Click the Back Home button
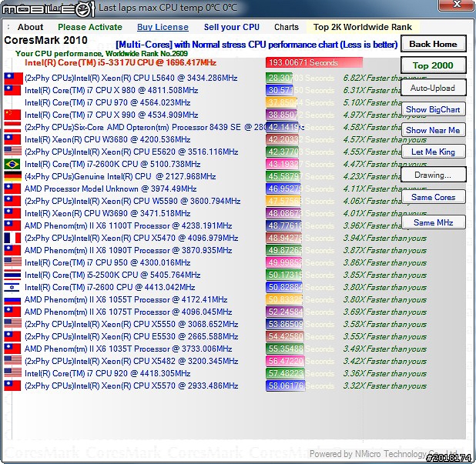 coord(433,44)
